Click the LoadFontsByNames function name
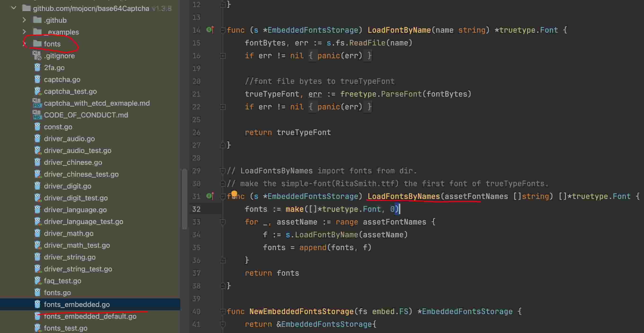 coord(403,196)
